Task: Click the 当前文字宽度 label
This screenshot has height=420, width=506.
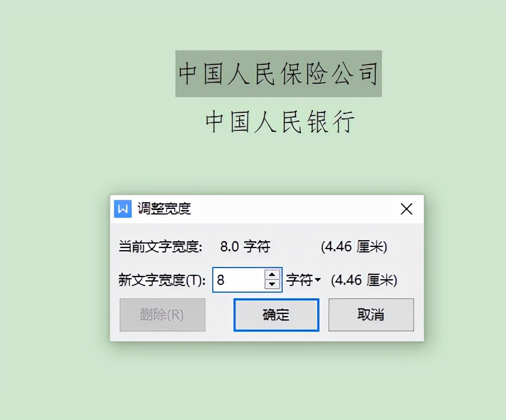Action: click(160, 247)
